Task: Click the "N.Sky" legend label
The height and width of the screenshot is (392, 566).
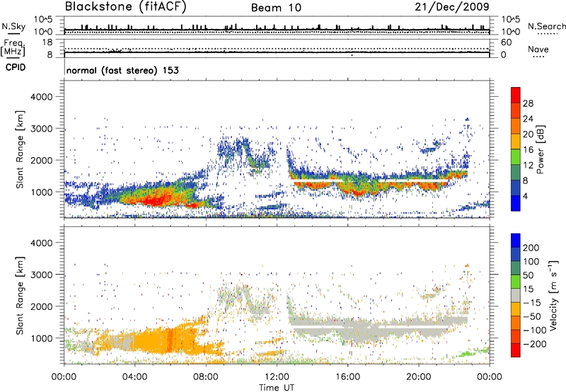Action: pyautogui.click(x=13, y=26)
